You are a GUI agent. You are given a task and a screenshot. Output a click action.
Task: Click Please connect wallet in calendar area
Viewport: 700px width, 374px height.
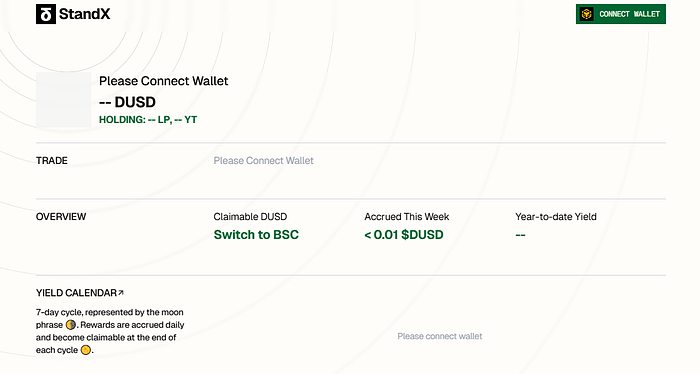[x=440, y=337]
